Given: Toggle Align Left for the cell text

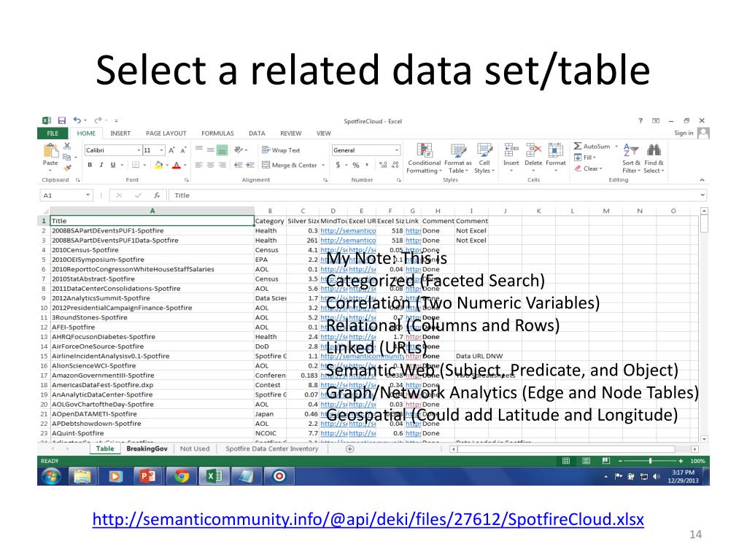Looking at the screenshot, I should click(198, 165).
